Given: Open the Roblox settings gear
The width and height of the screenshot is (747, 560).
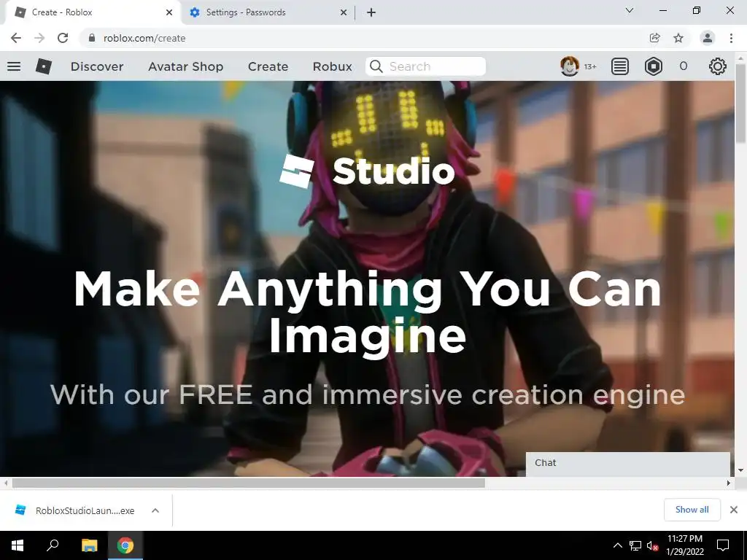Looking at the screenshot, I should tap(718, 66).
